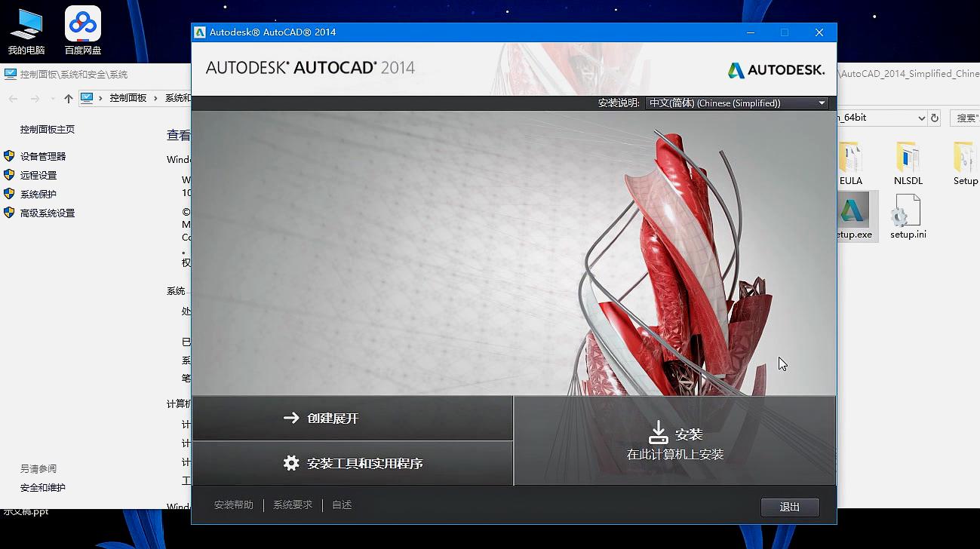The height and width of the screenshot is (549, 980).
Task: Click 控制面板 in the breadcrumb path
Action: click(x=128, y=98)
